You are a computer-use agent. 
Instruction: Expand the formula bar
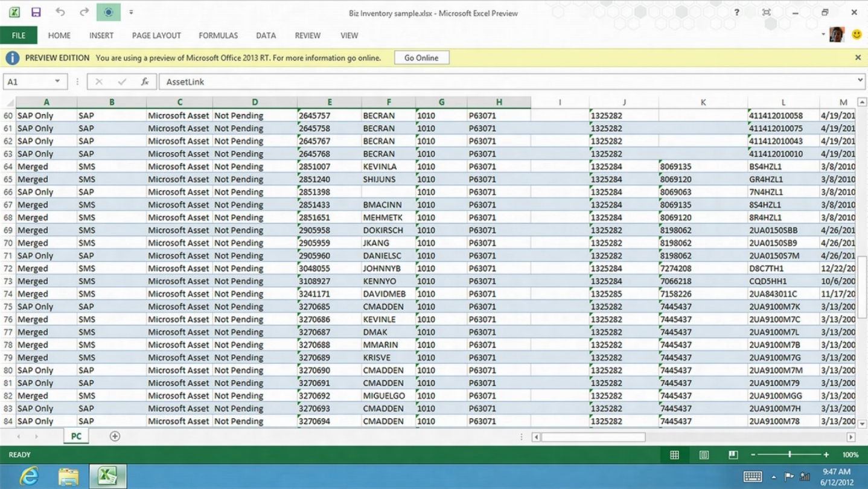[860, 80]
